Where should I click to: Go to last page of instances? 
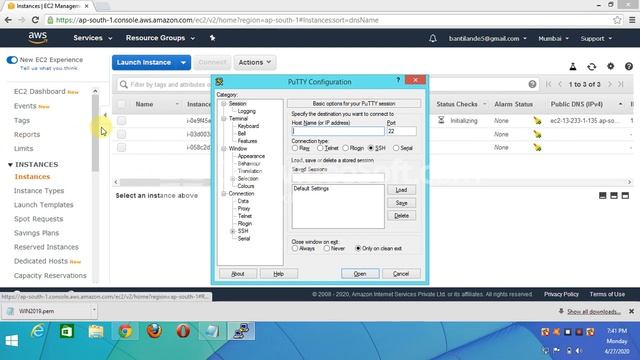pyautogui.click(x=620, y=84)
